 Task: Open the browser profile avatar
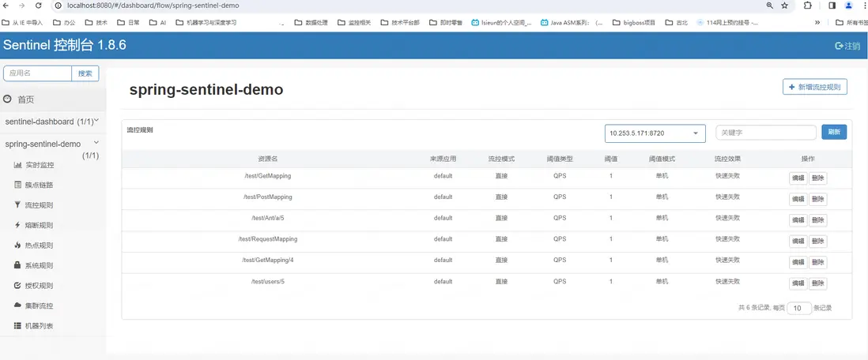coord(848,6)
